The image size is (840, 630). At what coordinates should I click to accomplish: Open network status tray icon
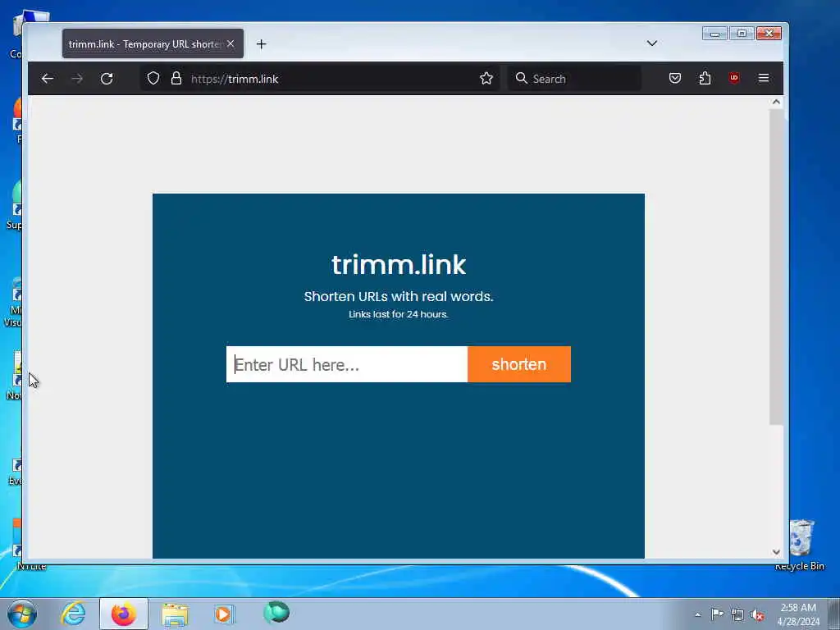737,614
